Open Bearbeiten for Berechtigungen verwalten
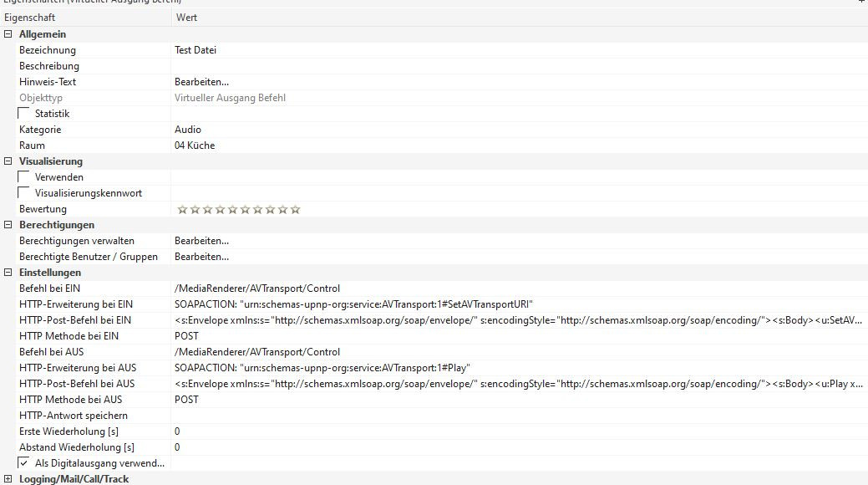The height and width of the screenshot is (485, 868). pyautogui.click(x=201, y=241)
